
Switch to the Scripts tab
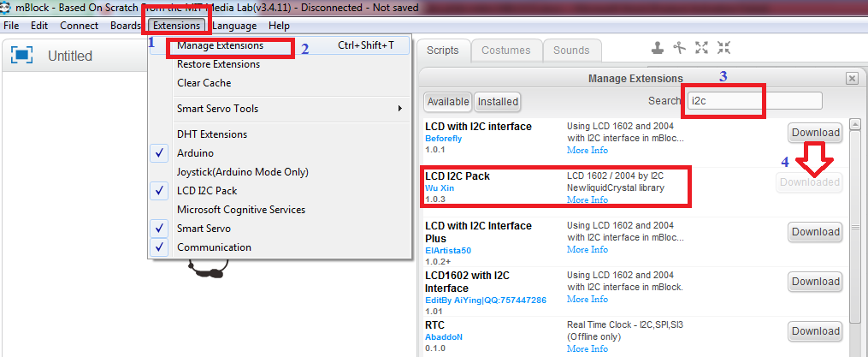pyautogui.click(x=443, y=51)
